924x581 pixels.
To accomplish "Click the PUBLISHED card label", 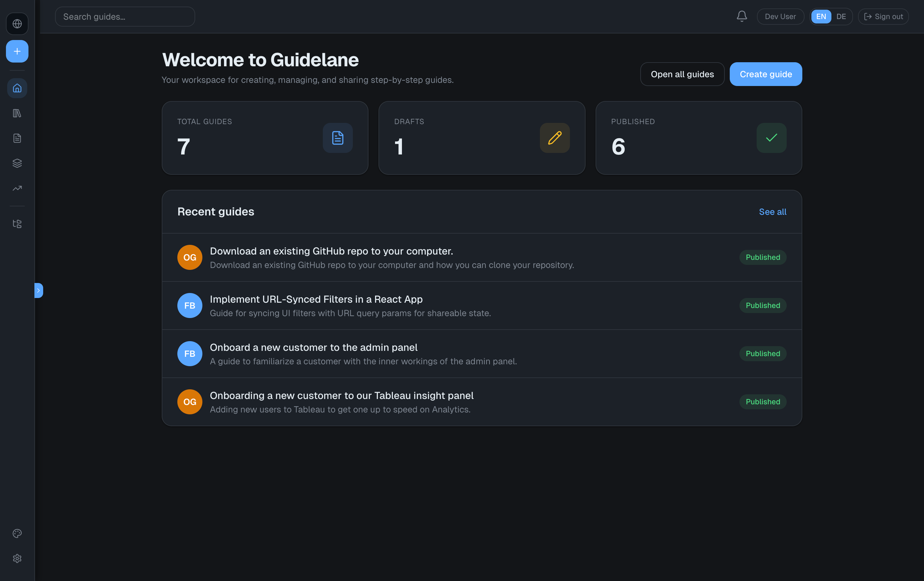I will tap(633, 122).
